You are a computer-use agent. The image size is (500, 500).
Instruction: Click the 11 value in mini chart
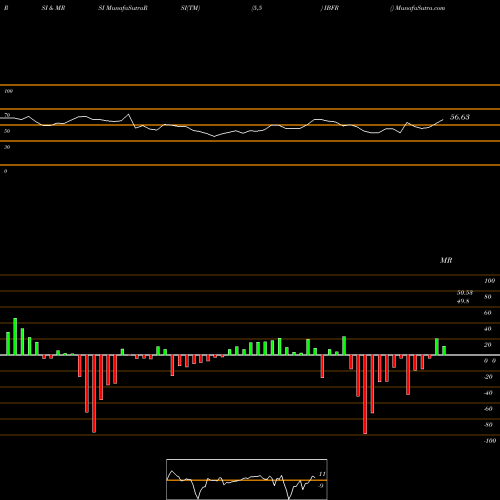tap(322, 474)
